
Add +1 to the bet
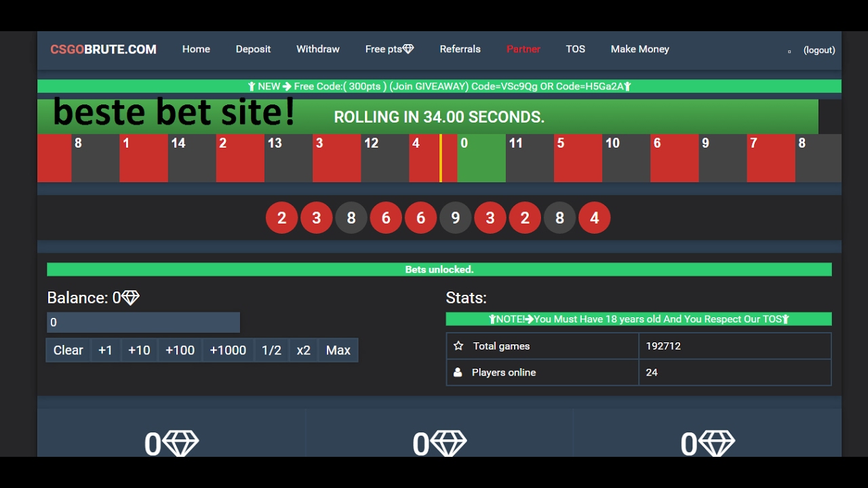click(105, 350)
